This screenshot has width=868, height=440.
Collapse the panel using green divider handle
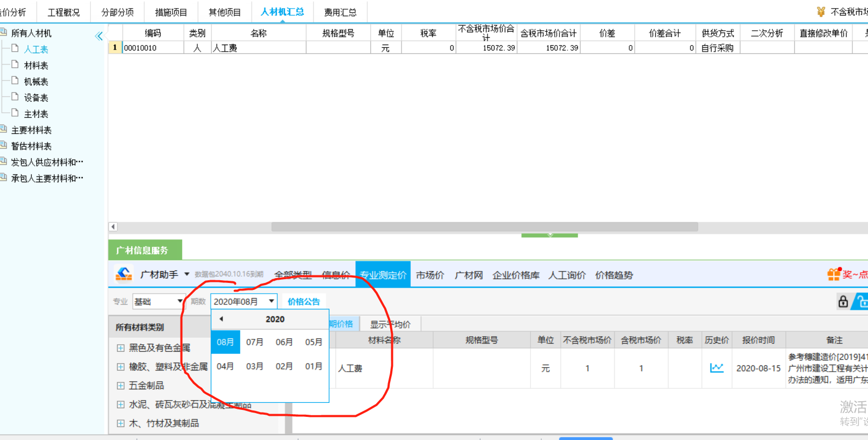pos(549,235)
